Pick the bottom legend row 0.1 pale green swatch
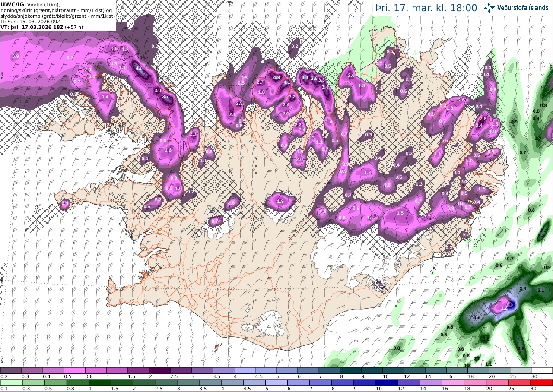Image resolution: width=553 pixels, height=392 pixels. click(11, 383)
